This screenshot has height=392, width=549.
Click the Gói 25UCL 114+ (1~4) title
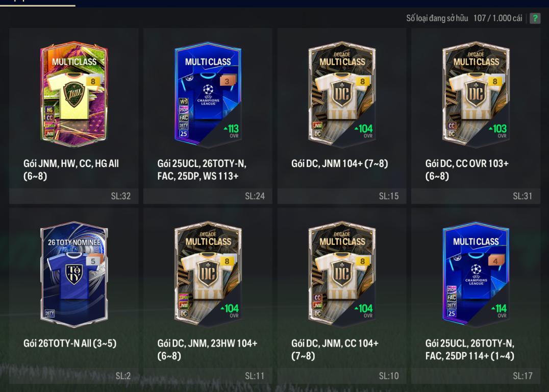point(469,349)
